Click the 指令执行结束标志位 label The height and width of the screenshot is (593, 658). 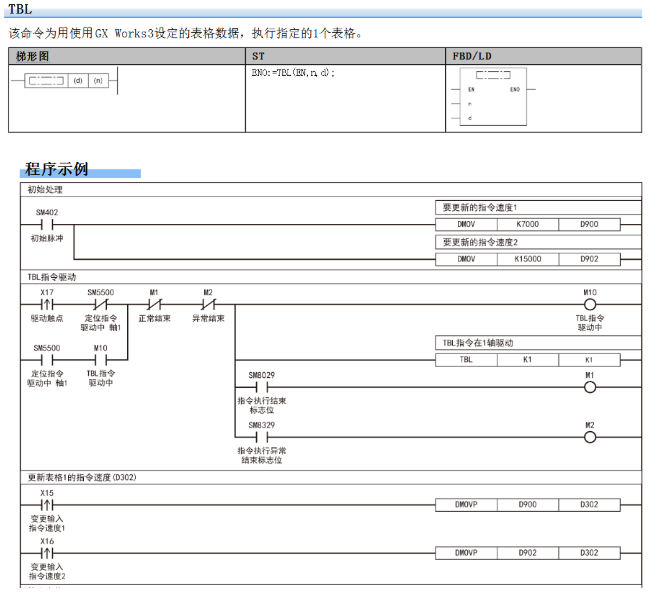coord(262,405)
